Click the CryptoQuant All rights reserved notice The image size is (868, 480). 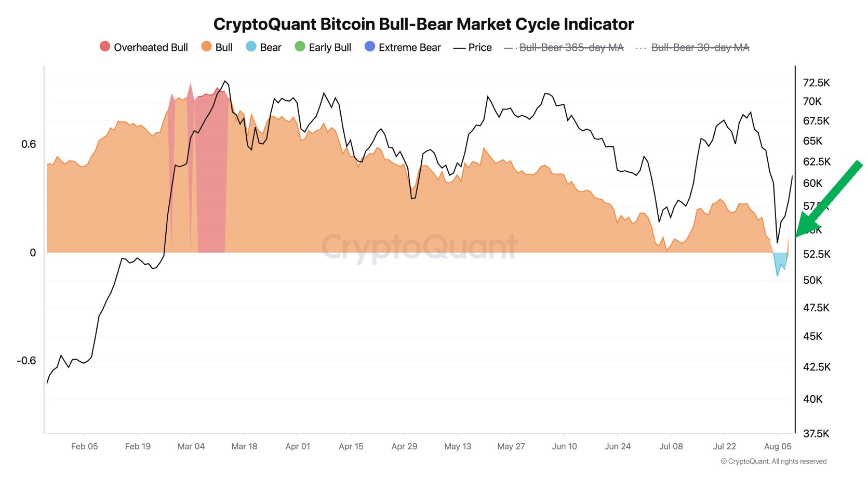(x=773, y=461)
